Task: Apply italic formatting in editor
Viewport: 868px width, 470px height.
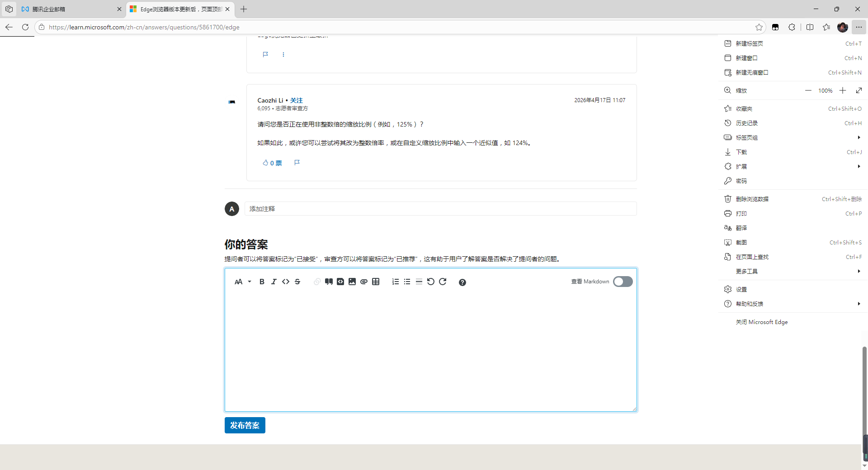Action: pyautogui.click(x=274, y=282)
